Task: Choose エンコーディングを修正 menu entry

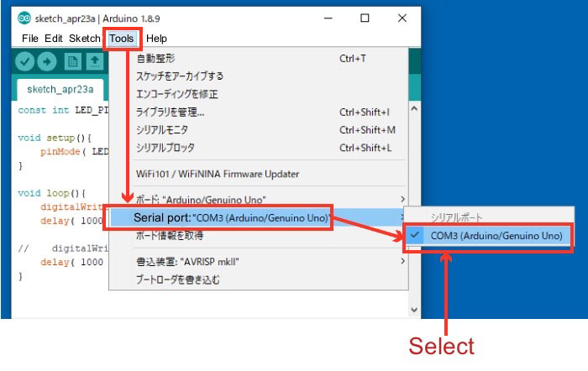Action: point(259,94)
